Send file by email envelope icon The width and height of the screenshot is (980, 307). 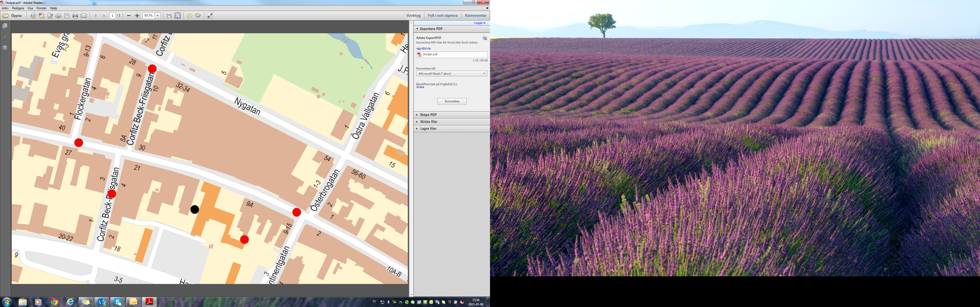point(84,15)
